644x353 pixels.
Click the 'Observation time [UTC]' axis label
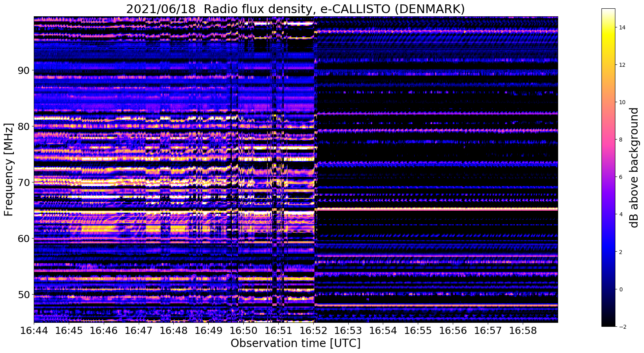click(x=295, y=343)
